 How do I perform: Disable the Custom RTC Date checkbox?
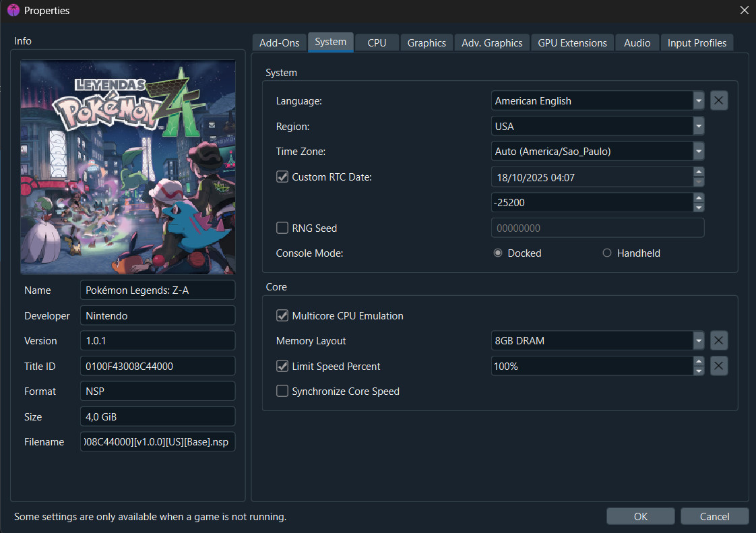283,177
